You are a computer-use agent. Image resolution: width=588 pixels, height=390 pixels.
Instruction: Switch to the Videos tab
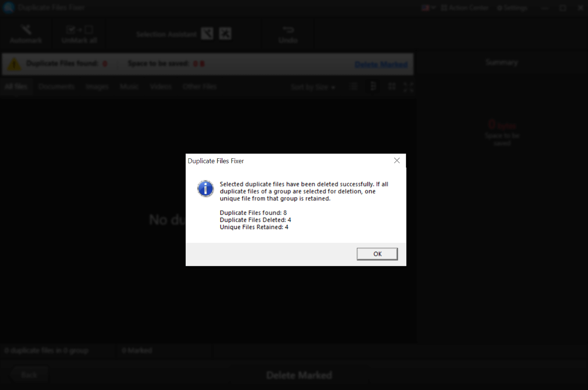(x=161, y=87)
